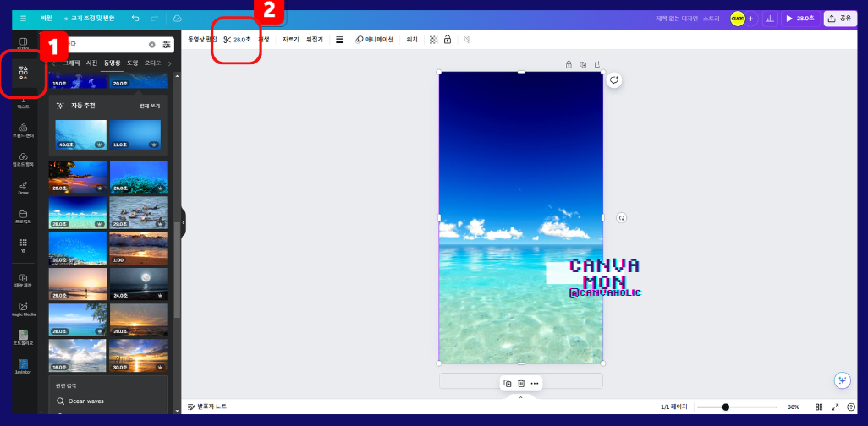868x426 pixels.
Task: Check the cloud save status icon
Action: [x=177, y=19]
